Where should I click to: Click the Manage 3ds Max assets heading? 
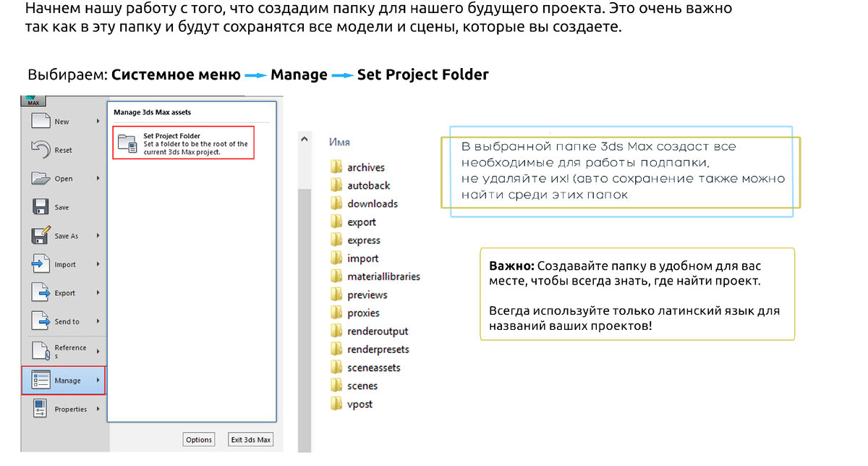pos(153,113)
